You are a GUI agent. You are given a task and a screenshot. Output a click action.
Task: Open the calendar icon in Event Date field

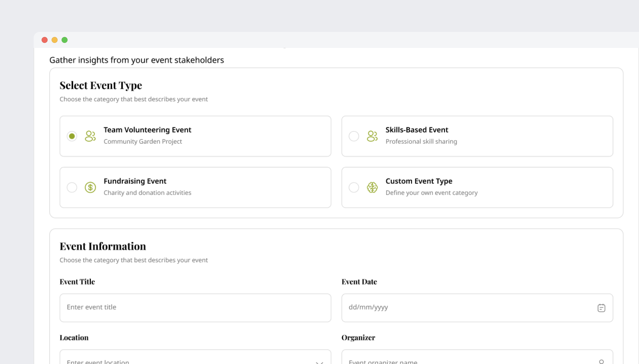pyautogui.click(x=601, y=308)
